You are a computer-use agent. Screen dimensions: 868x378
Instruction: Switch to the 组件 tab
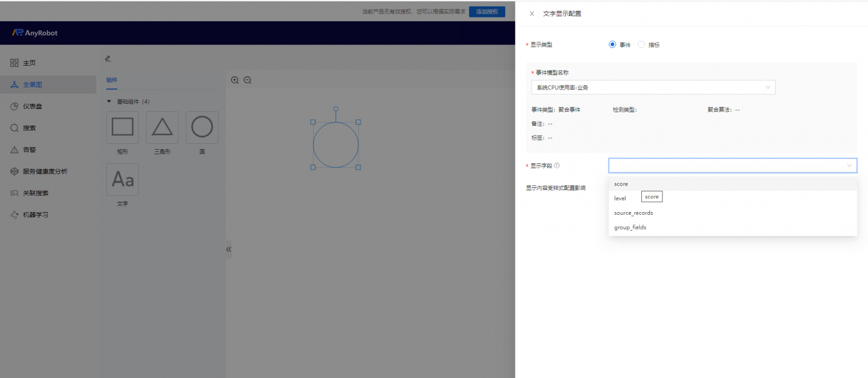112,80
